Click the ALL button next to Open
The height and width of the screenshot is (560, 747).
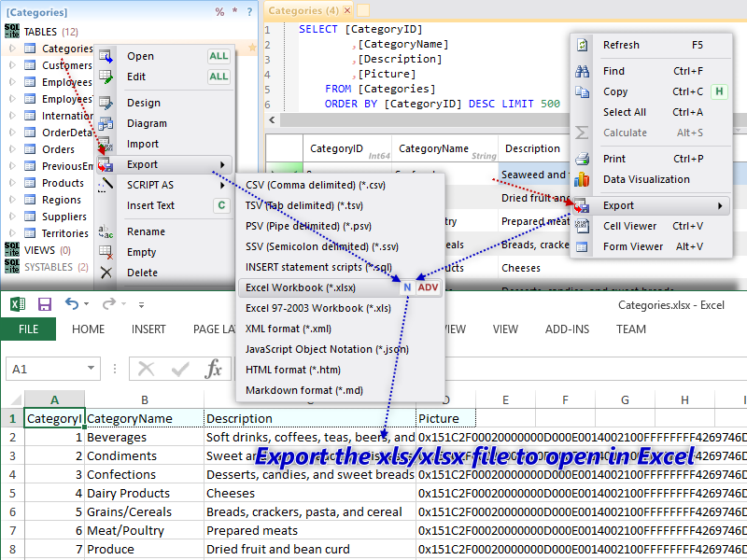click(x=218, y=56)
